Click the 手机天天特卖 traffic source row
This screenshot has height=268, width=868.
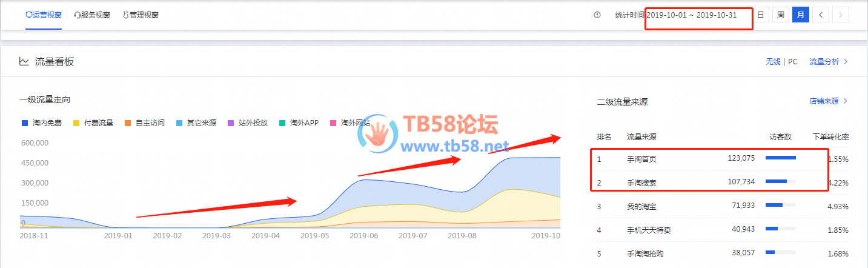pyautogui.click(x=722, y=230)
